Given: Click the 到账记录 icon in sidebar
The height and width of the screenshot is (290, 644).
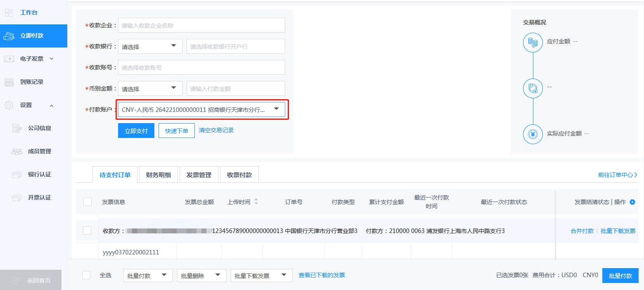Looking at the screenshot, I should coord(9,82).
